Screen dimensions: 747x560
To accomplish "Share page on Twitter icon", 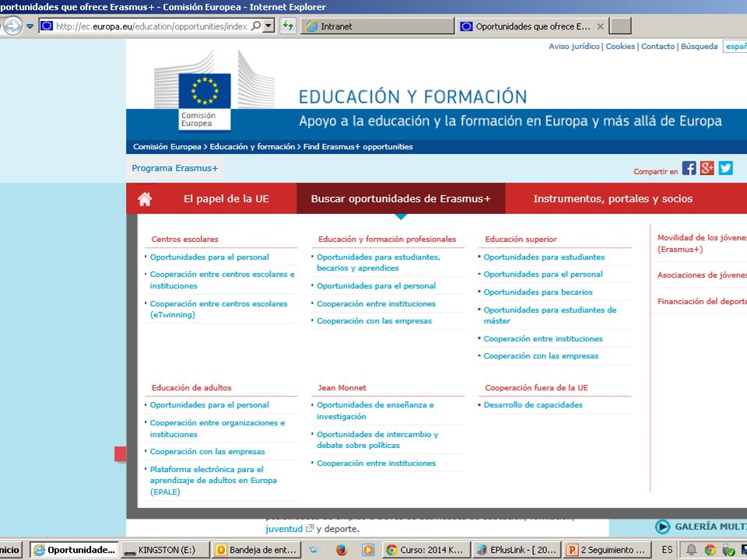I will pyautogui.click(x=725, y=168).
